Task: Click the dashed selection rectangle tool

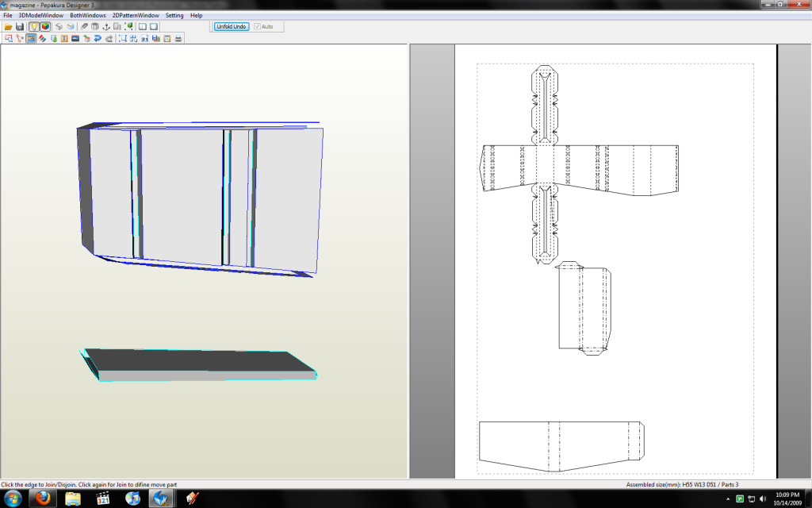Action: [123, 37]
